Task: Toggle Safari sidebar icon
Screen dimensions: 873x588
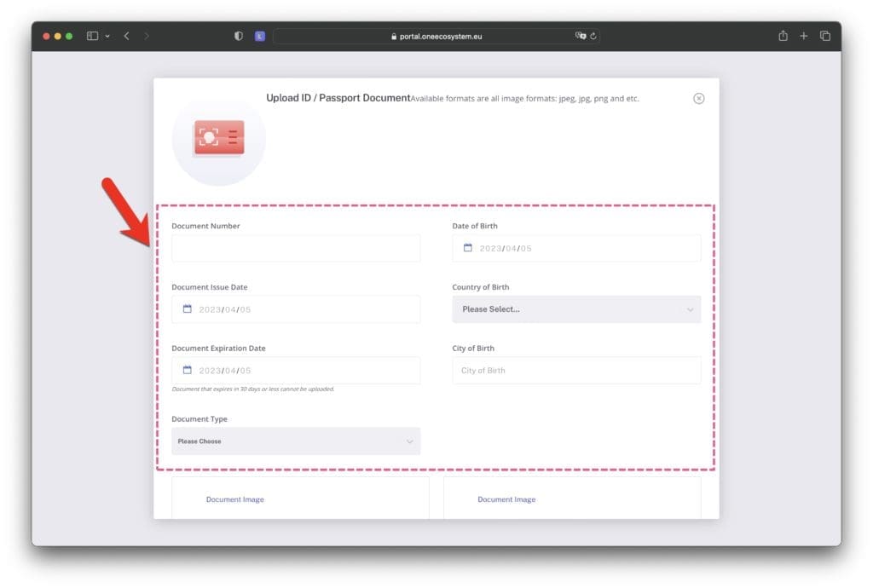Action: point(92,36)
